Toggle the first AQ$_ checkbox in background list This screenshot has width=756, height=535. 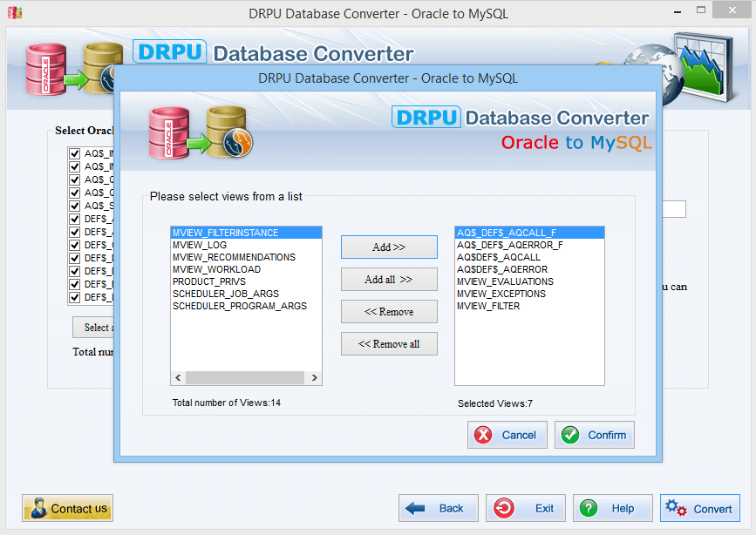click(x=75, y=153)
